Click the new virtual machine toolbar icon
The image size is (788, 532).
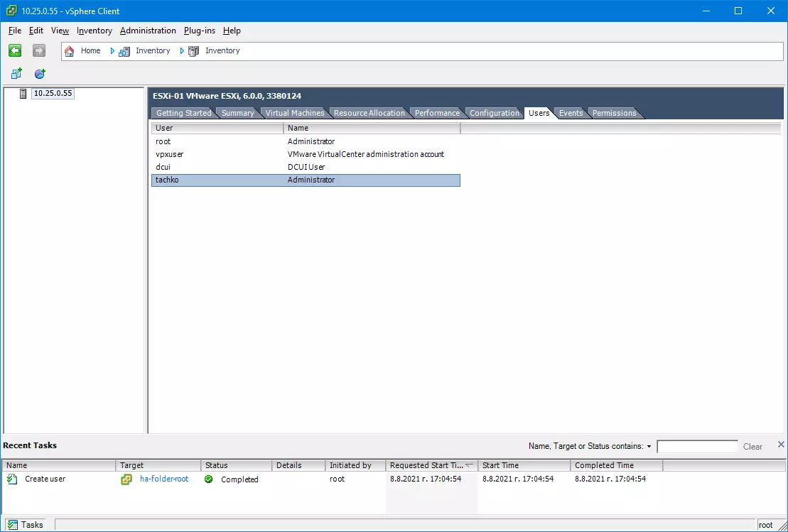(x=16, y=74)
